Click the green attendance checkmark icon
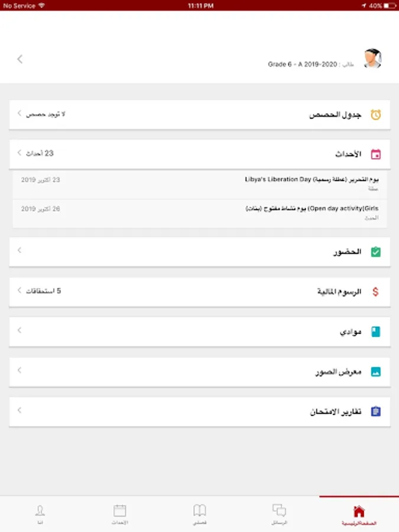 (376, 252)
